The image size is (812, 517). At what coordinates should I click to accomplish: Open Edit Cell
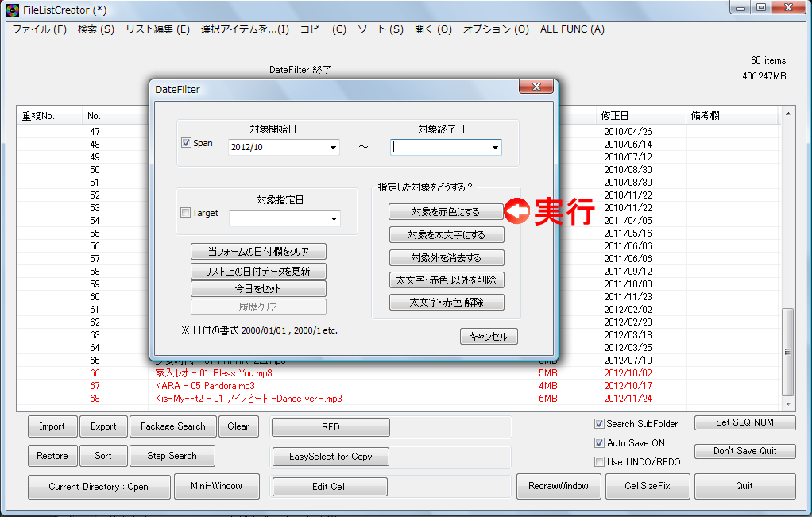tap(330, 486)
